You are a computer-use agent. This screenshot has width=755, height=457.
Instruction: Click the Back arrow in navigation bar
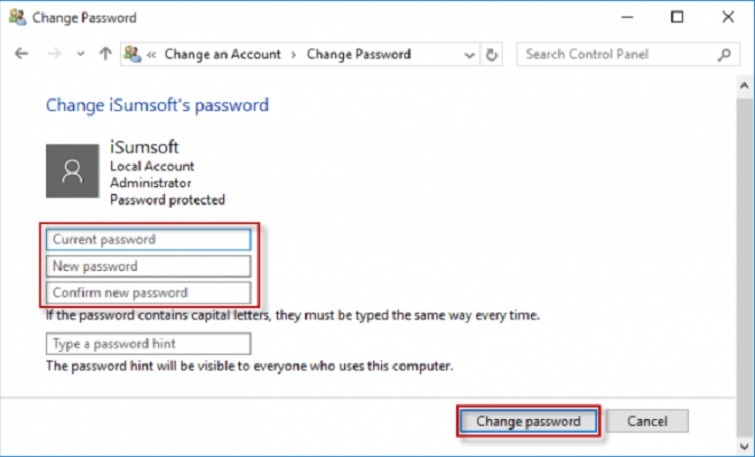(22, 54)
